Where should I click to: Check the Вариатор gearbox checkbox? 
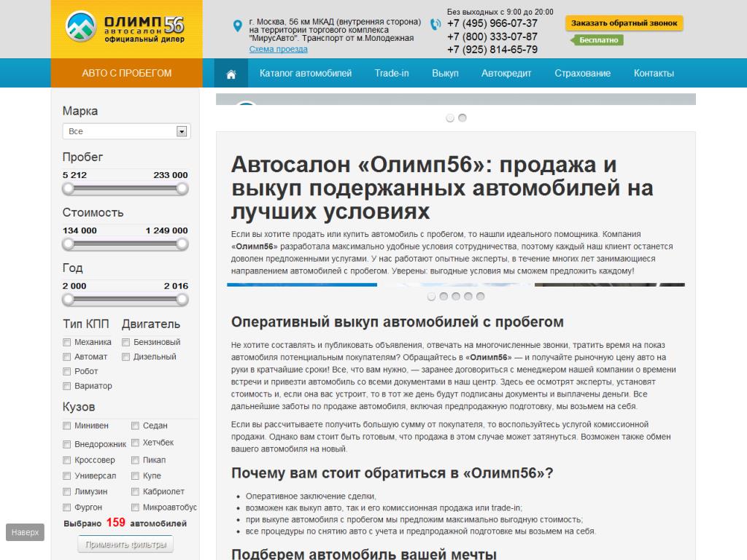point(66,386)
